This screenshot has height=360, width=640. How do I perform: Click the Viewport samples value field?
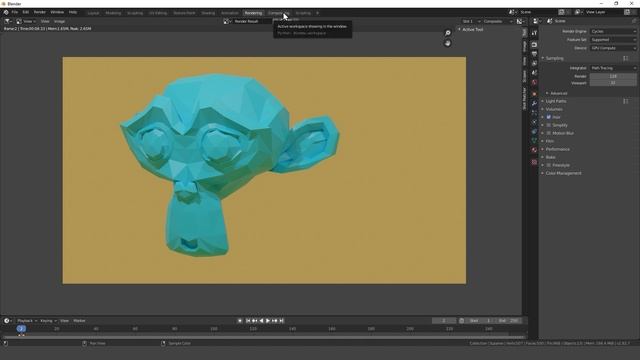coord(613,83)
